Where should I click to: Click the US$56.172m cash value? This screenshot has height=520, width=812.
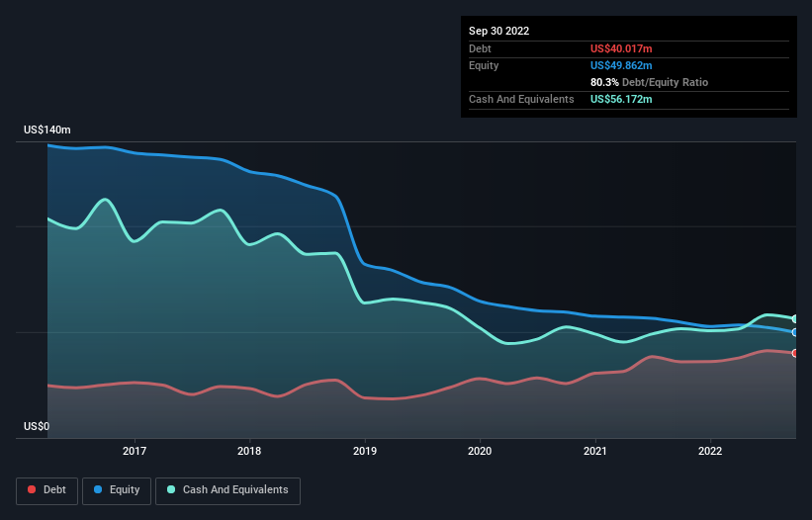621,99
